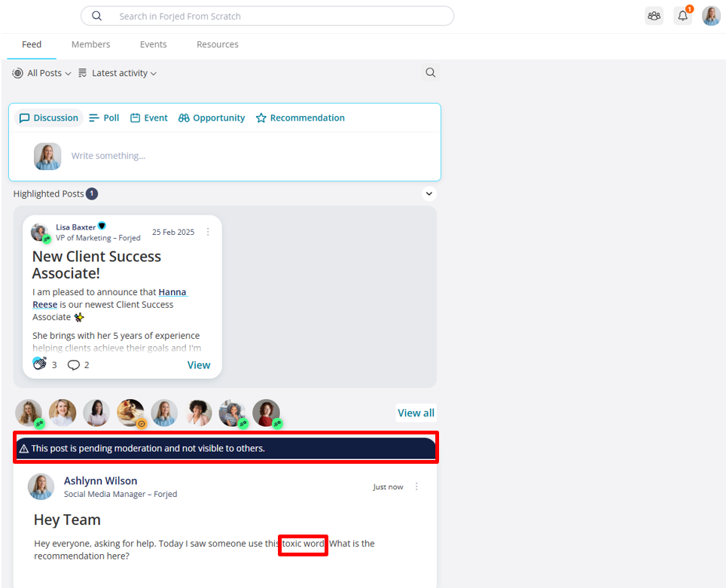Click the second member avatar, blonde in white

coord(63,413)
